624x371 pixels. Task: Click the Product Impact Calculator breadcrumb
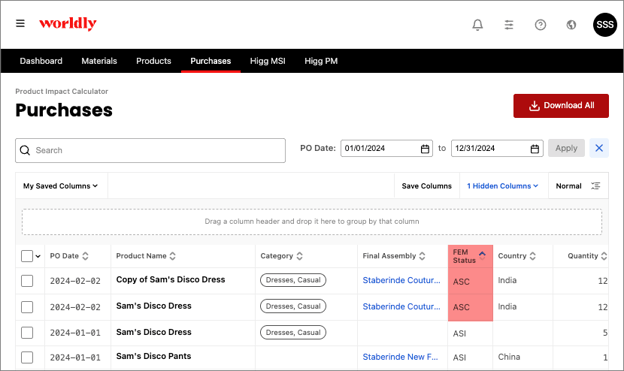(x=62, y=91)
